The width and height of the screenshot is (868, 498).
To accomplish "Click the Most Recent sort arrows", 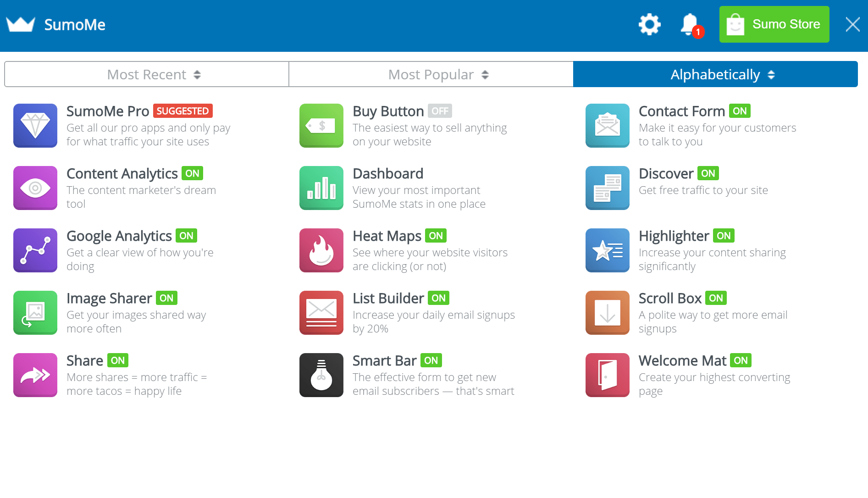I will (x=197, y=75).
